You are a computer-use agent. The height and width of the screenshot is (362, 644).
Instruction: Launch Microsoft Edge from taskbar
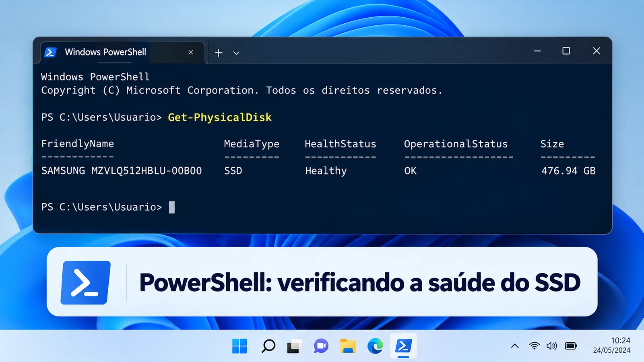pos(375,346)
